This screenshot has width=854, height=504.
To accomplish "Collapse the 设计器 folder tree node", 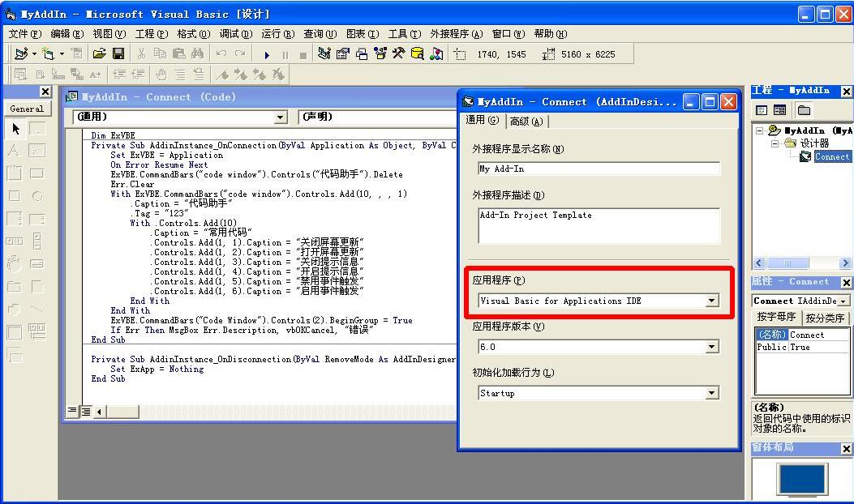I will 775,143.
